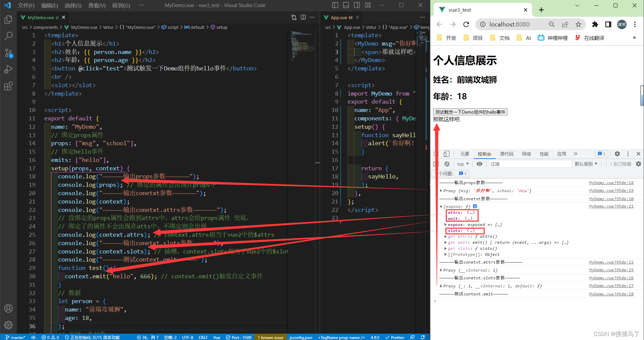Open the issues counter badge in DevTools
The height and width of the screenshot is (340, 644).
point(602,154)
